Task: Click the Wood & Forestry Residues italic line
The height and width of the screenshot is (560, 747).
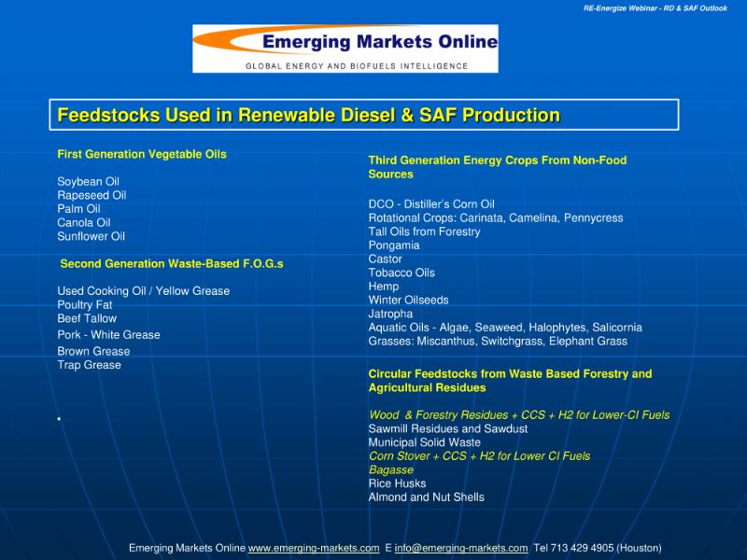Action: (x=518, y=415)
